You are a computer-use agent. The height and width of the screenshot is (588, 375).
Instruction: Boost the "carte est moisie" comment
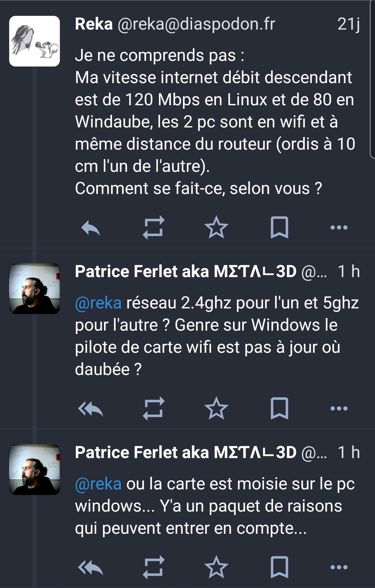pyautogui.click(x=153, y=567)
